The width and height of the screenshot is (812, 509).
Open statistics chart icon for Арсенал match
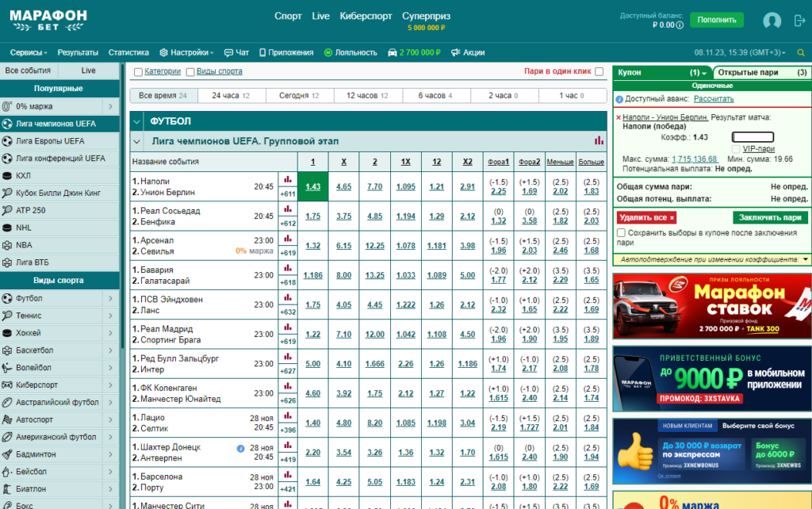287,239
